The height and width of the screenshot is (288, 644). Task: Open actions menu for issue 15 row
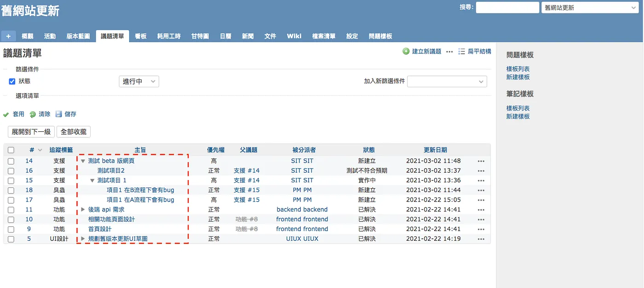coord(481,181)
